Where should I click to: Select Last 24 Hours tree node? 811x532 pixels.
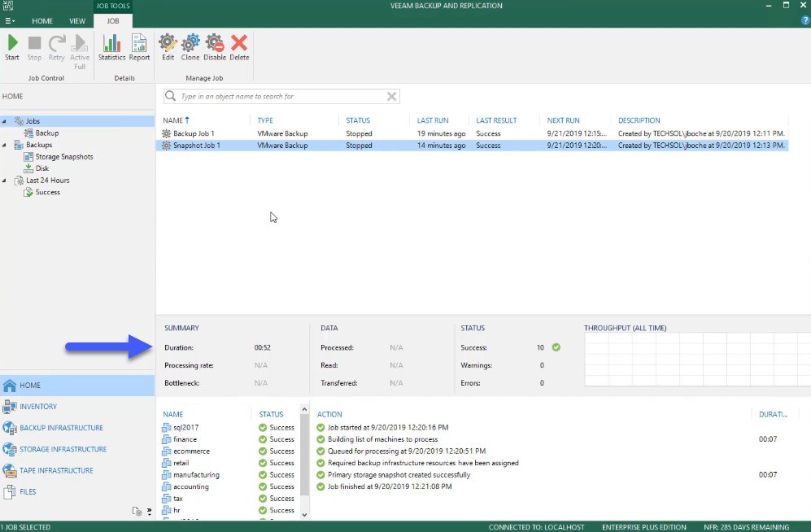click(x=47, y=181)
